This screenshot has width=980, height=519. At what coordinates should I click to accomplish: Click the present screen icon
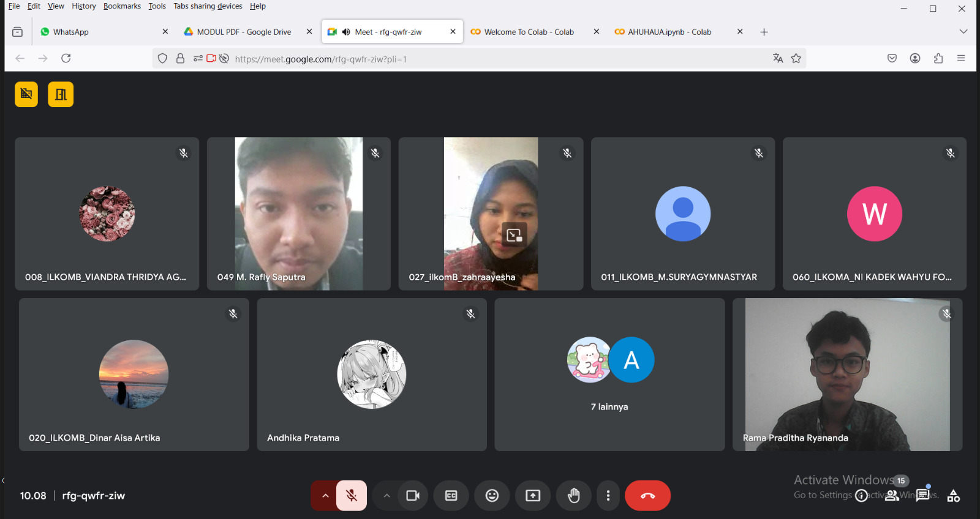click(533, 496)
